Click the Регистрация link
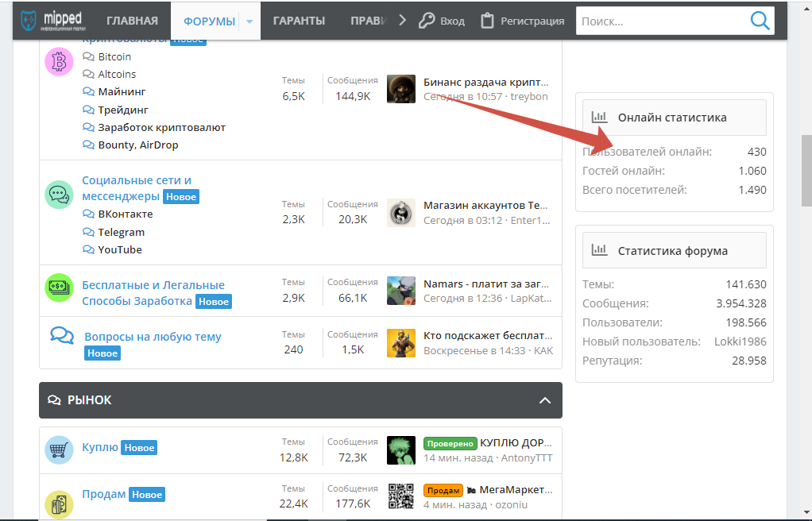 pos(523,21)
